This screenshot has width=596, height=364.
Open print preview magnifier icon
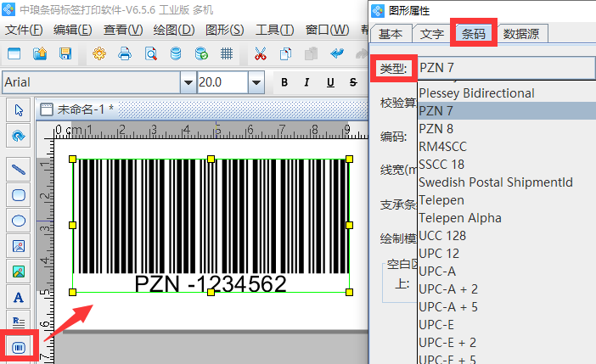coord(150,54)
